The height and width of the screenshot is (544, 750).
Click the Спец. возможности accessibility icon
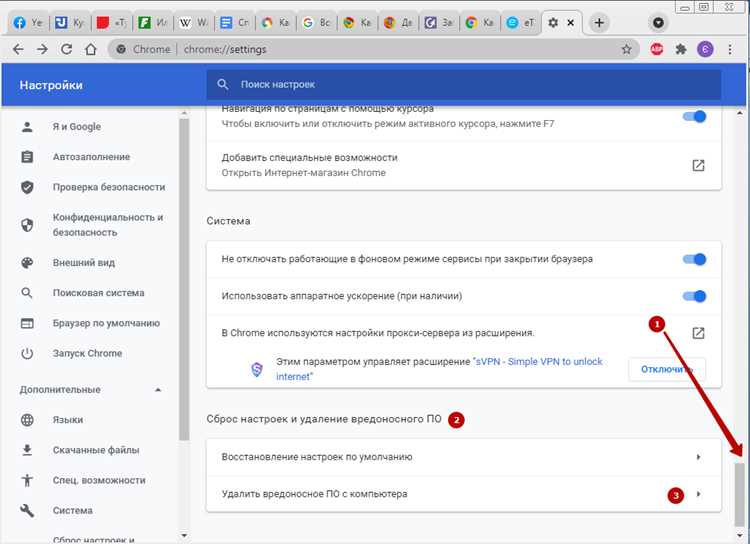(27, 480)
